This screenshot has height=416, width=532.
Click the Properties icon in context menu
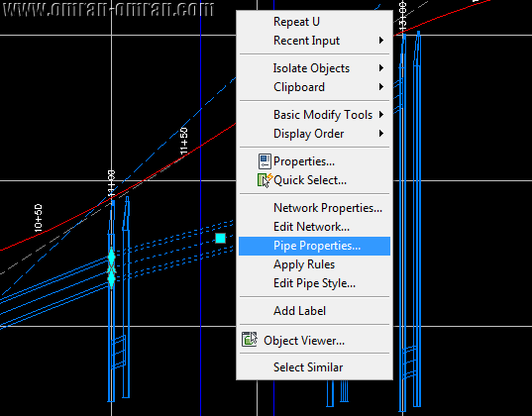265,161
